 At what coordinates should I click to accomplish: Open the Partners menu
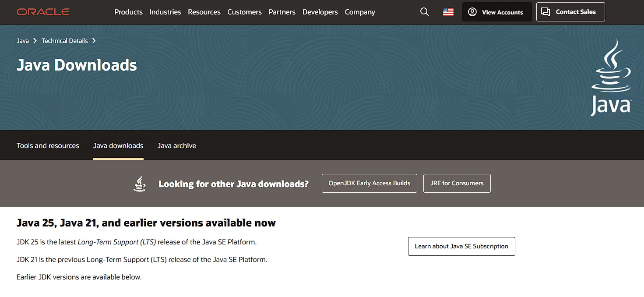coord(282,12)
